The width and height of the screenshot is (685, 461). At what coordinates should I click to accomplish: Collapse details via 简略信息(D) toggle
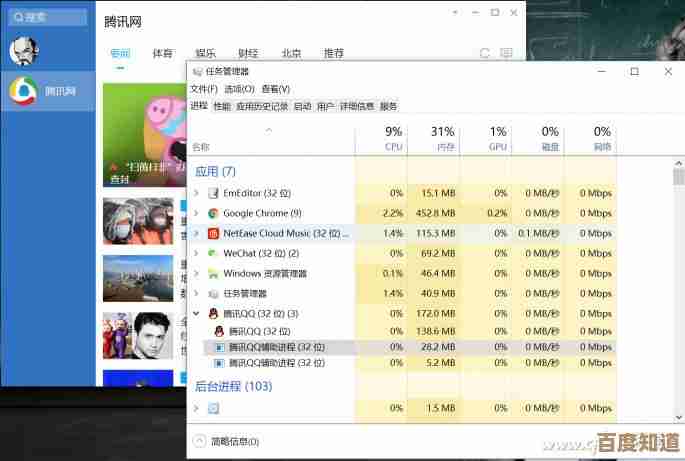199,441
